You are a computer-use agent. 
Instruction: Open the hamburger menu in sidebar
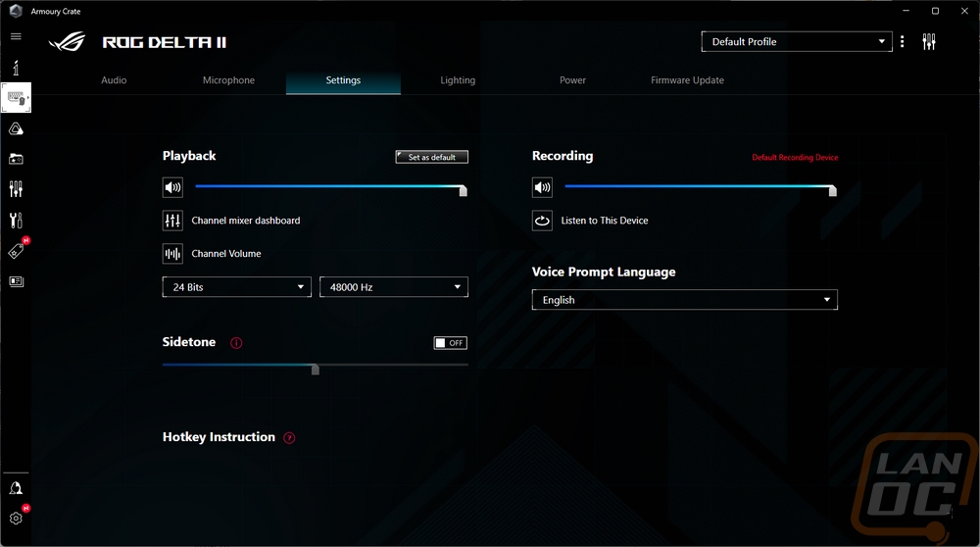click(16, 36)
